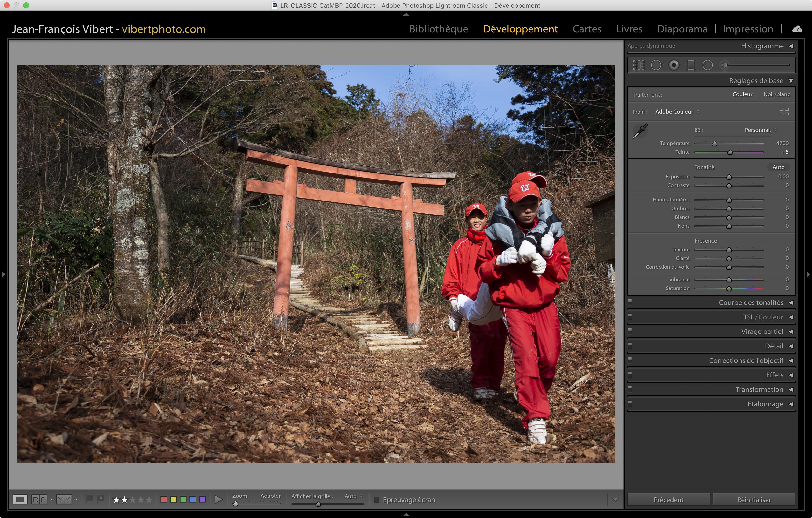812x518 pixels.
Task: Enable the Epreuvage écran checkbox
Action: [x=377, y=499]
